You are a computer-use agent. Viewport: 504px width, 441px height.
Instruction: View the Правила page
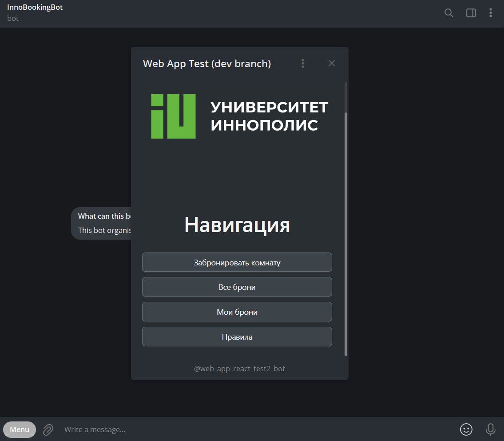(x=237, y=337)
